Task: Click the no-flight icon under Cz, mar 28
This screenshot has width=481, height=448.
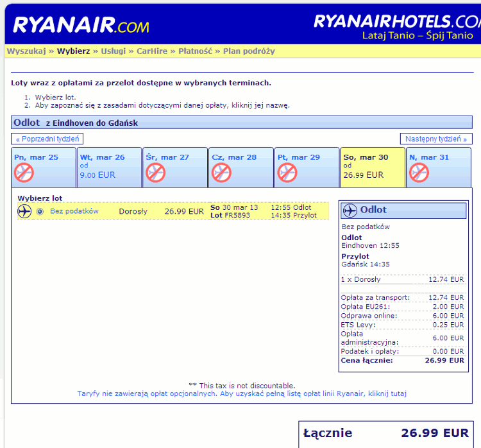Action: 221,173
